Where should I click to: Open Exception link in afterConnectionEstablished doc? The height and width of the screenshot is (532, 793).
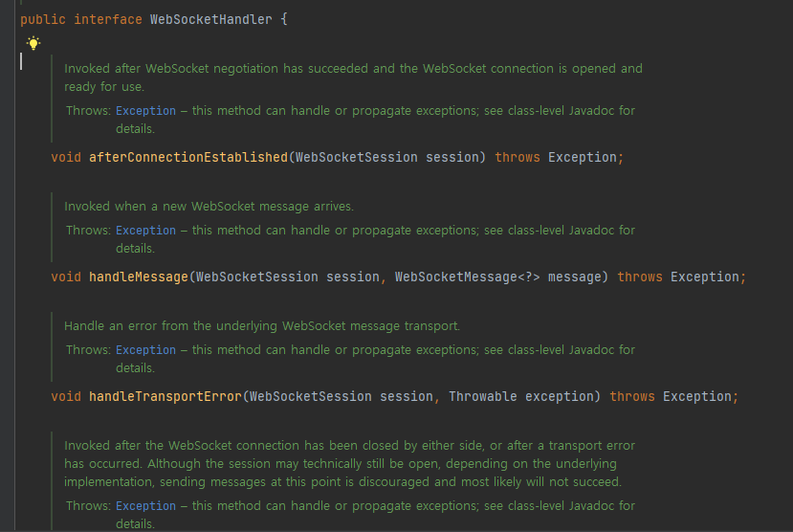click(x=145, y=111)
